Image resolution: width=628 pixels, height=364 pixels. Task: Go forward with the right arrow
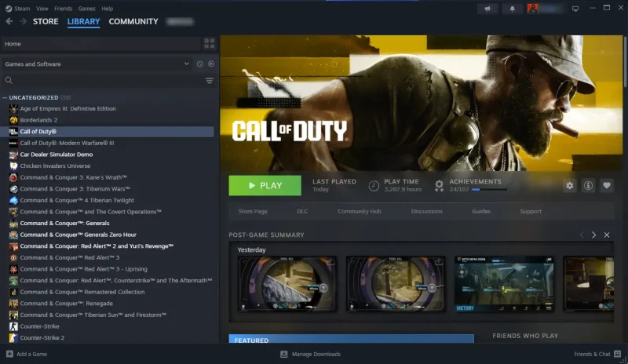pos(24,21)
